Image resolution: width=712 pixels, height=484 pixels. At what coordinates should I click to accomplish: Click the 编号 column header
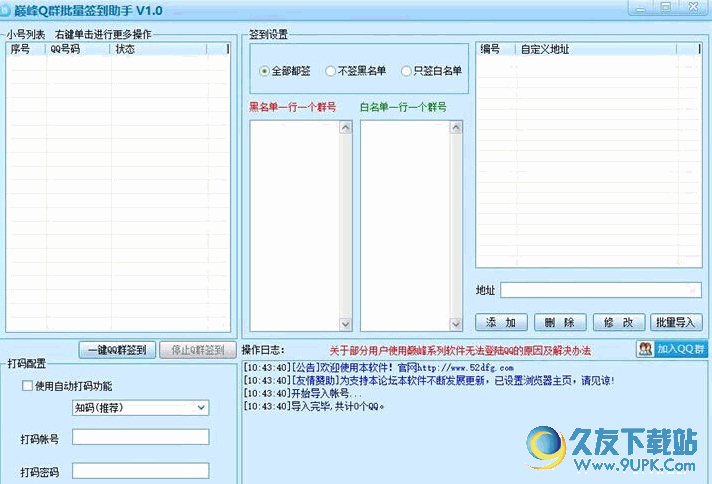point(496,49)
